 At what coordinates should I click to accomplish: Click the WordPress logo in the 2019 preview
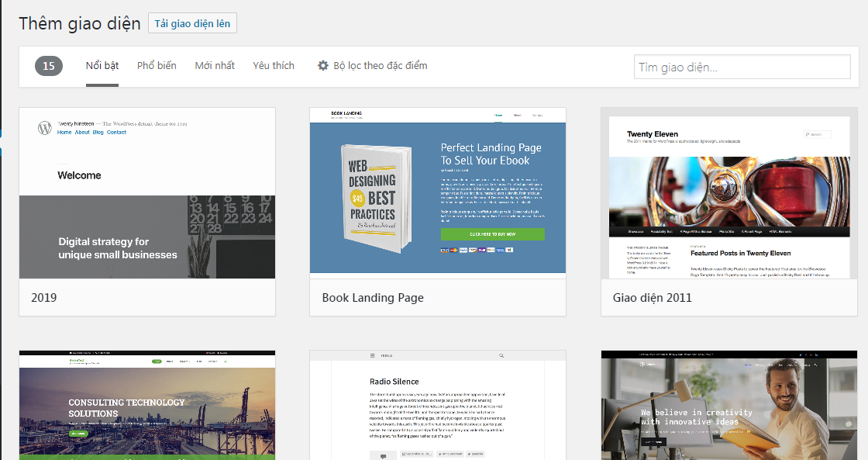click(x=45, y=128)
